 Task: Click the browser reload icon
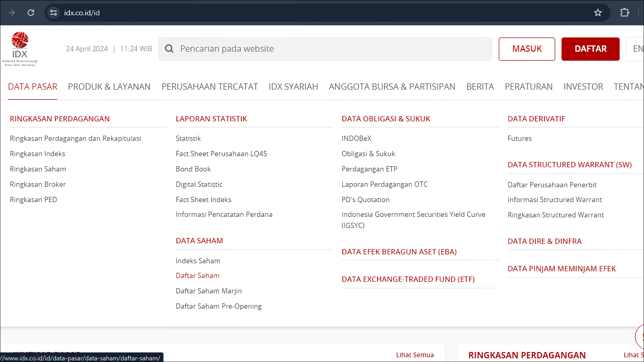point(31,13)
